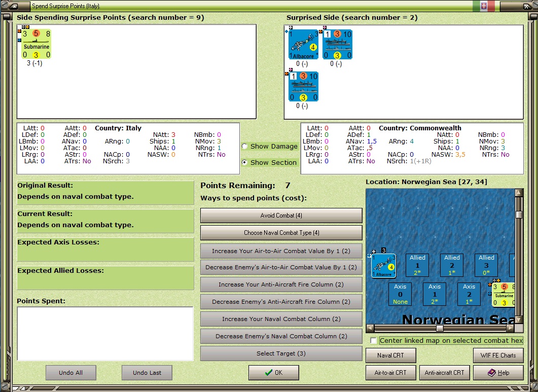
Task: Click the 'Ways to spend points (cost):' heading
Action: pyautogui.click(x=254, y=198)
